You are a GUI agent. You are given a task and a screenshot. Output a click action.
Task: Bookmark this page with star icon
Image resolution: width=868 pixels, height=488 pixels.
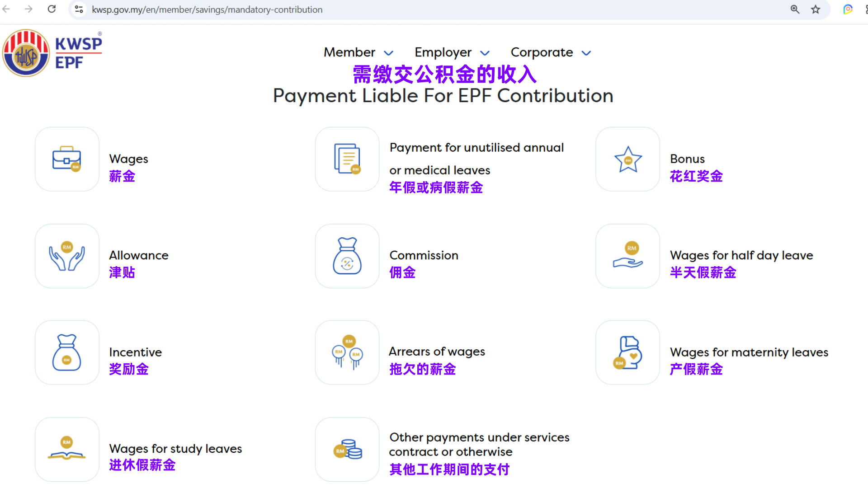click(816, 9)
